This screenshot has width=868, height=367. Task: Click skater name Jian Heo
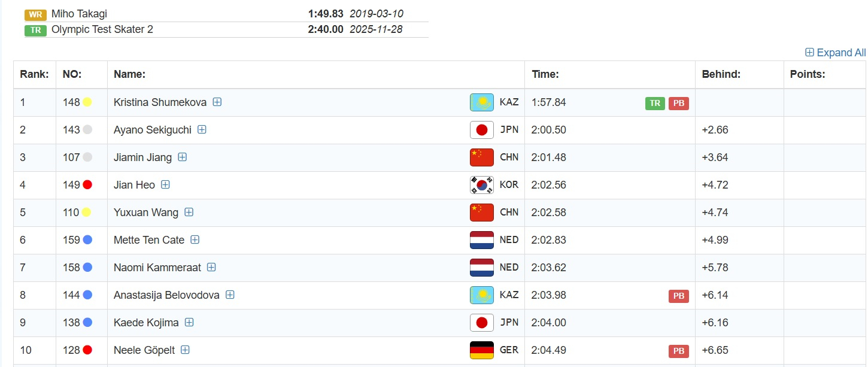coord(134,185)
